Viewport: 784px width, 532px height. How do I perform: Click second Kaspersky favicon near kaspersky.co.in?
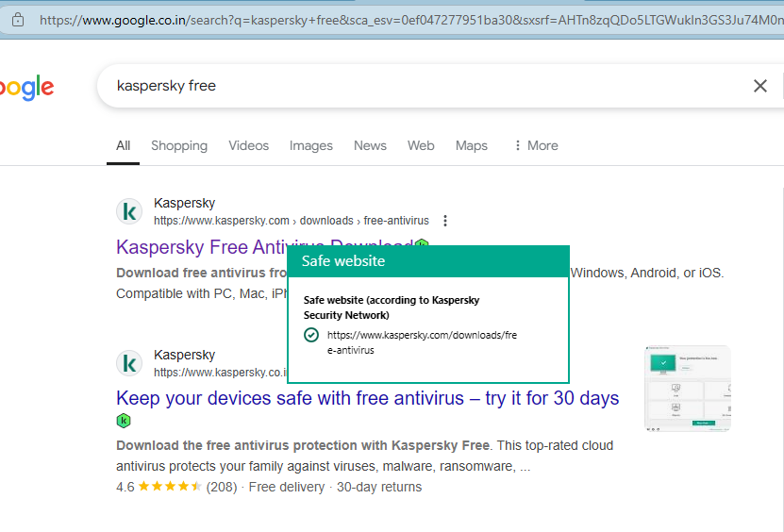point(129,363)
